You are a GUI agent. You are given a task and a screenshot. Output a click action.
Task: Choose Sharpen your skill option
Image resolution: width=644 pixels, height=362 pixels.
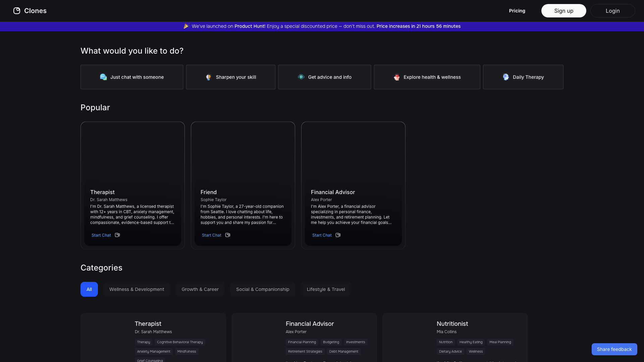(x=231, y=77)
